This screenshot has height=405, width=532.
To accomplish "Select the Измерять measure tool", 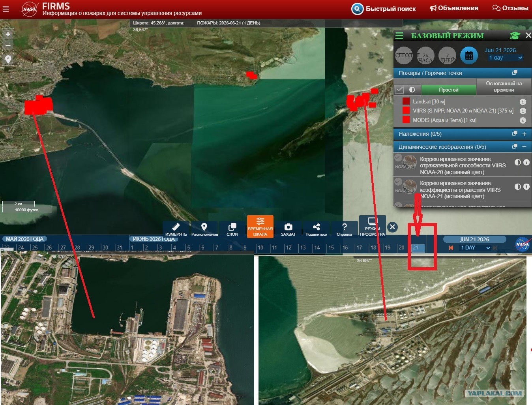I will click(176, 229).
